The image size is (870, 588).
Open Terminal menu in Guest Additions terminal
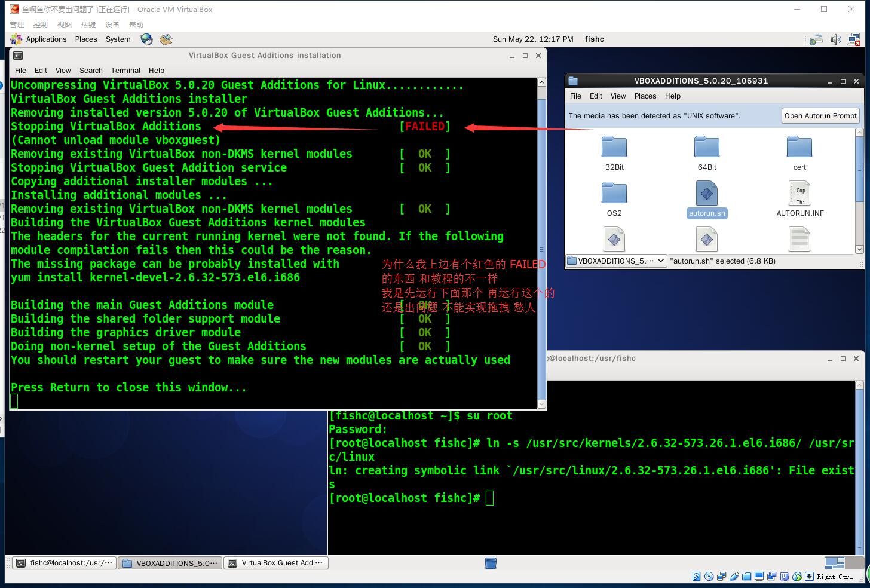pos(125,71)
